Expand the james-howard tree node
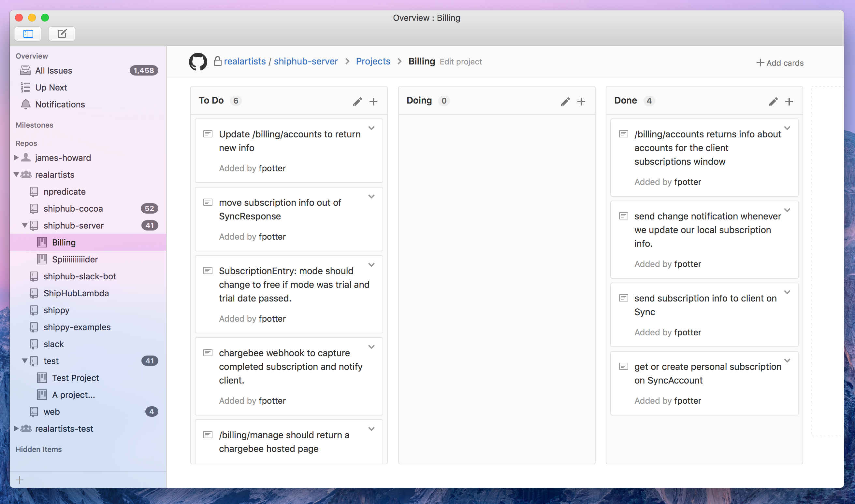 point(16,158)
